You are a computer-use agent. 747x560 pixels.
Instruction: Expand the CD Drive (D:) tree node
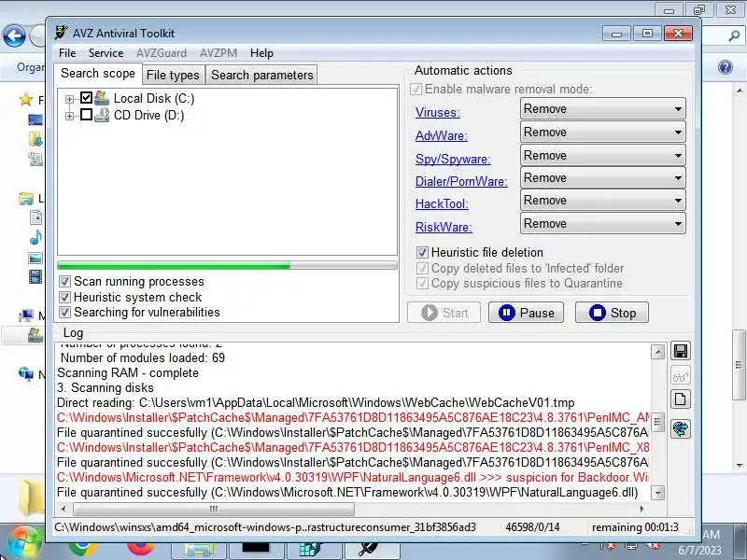click(x=69, y=116)
